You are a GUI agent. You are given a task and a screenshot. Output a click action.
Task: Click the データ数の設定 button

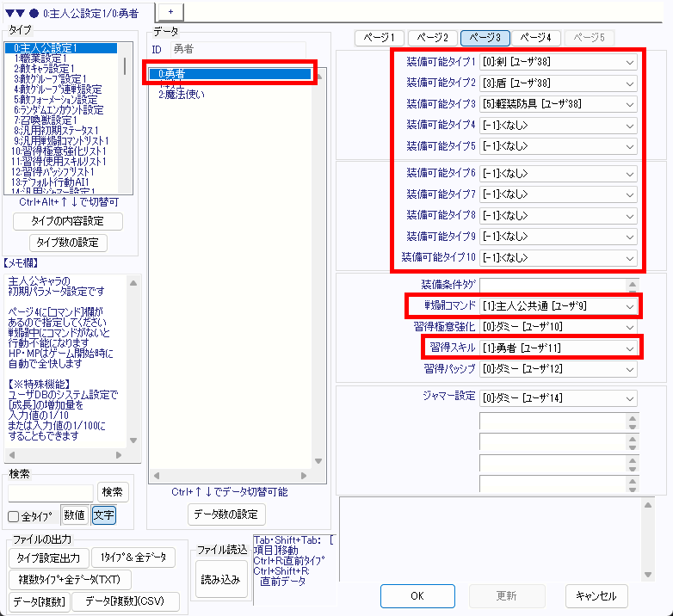226,514
